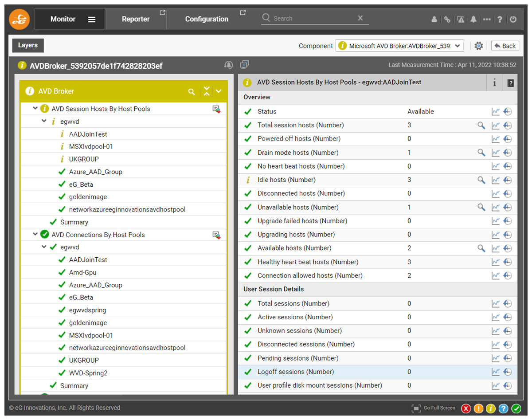532x420 pixels.
Task: Click the help '?' icon in measurement panel header
Action: pyautogui.click(x=510, y=83)
